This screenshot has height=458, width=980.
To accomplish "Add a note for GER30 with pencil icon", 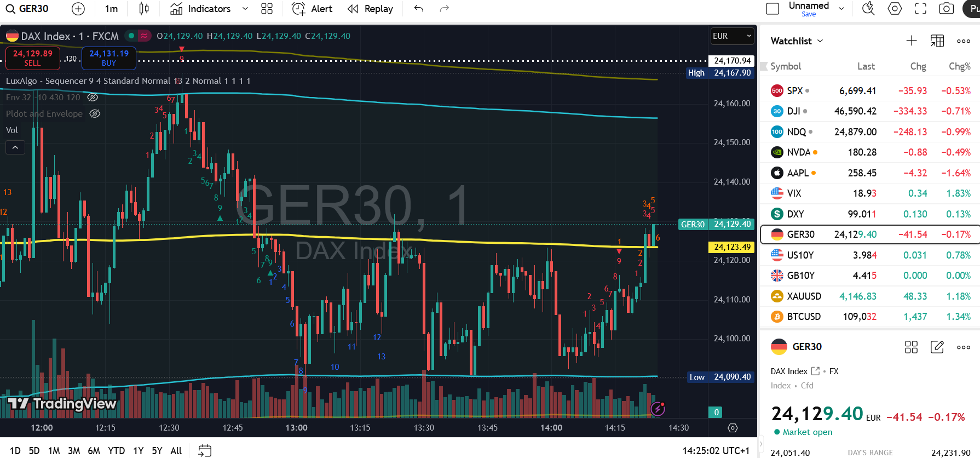I will pyautogui.click(x=937, y=347).
